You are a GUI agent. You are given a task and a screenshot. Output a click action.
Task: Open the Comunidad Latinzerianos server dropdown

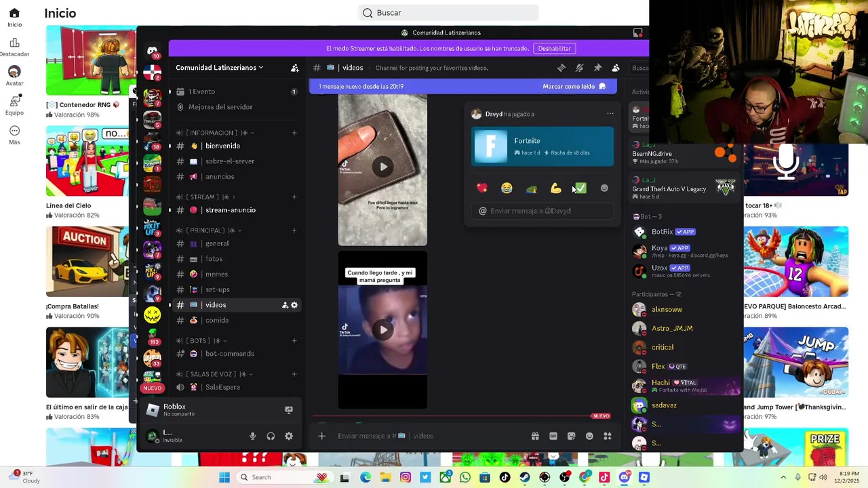tap(219, 68)
